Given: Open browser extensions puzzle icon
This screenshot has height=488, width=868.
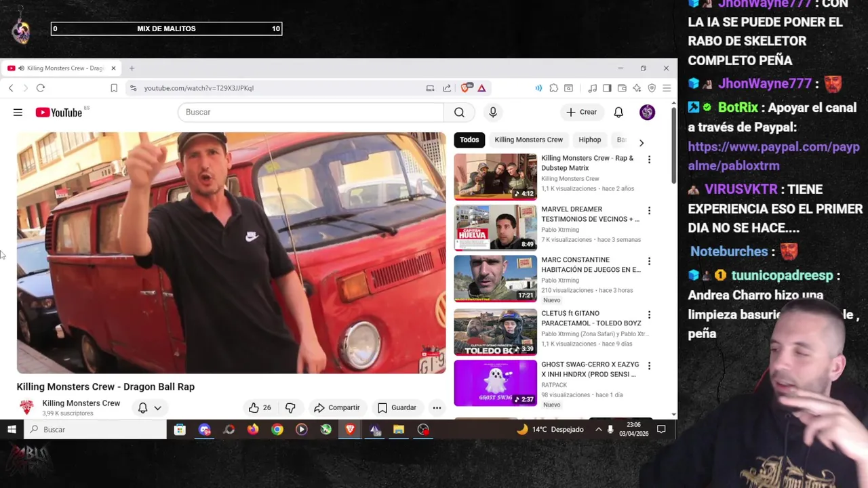Looking at the screenshot, I should pos(554,88).
